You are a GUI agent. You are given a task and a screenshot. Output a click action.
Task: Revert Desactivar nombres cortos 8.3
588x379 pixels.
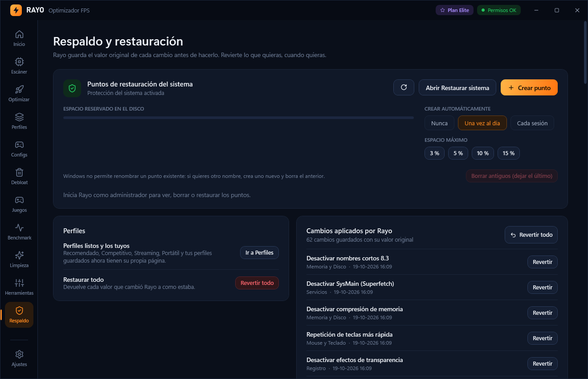[543, 262]
